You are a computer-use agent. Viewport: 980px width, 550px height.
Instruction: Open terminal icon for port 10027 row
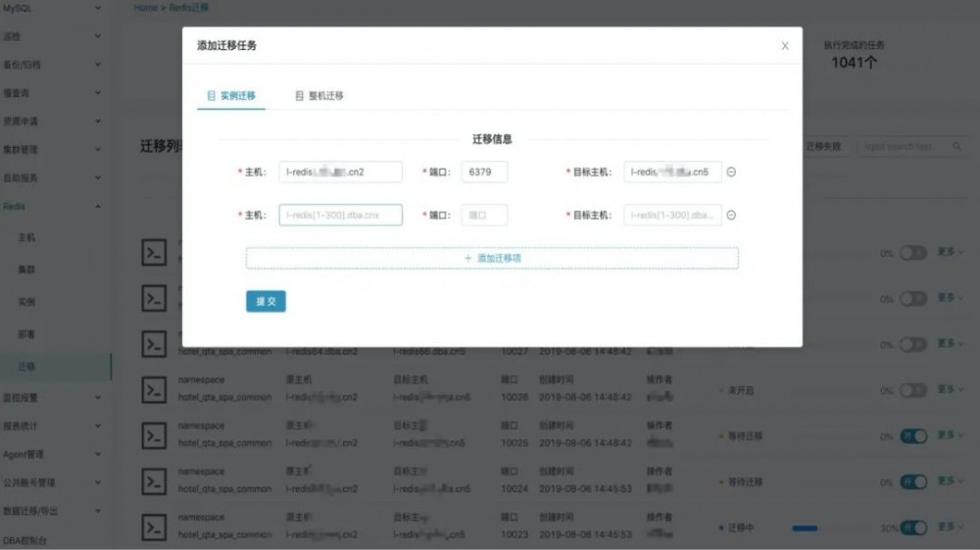[154, 344]
